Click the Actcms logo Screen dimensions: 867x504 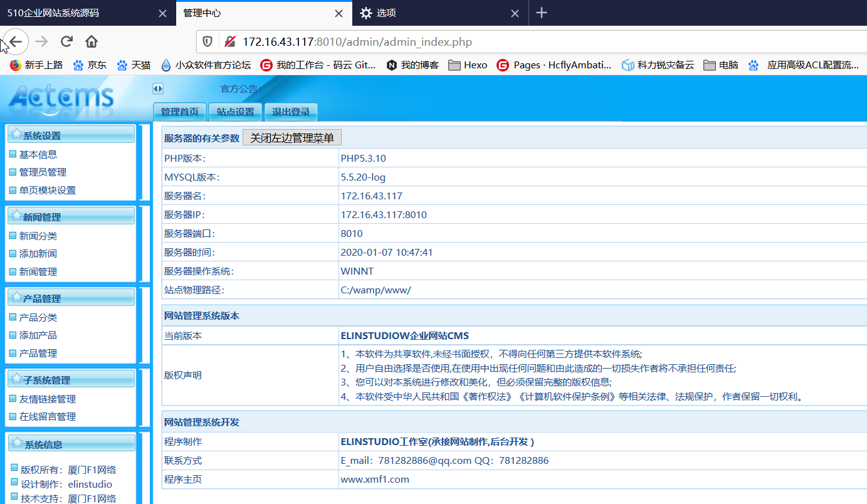pyautogui.click(x=61, y=98)
